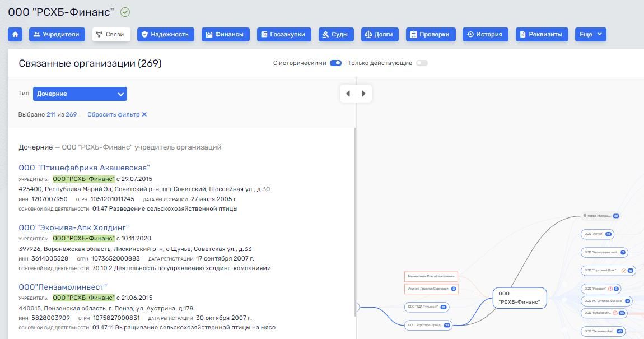Switch to the Связи tab
The image size is (644, 339).
pos(111,35)
